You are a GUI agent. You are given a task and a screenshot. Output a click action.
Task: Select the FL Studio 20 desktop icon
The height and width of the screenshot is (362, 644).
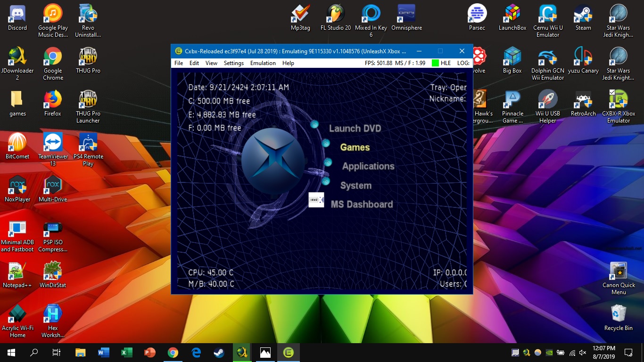pos(336,18)
